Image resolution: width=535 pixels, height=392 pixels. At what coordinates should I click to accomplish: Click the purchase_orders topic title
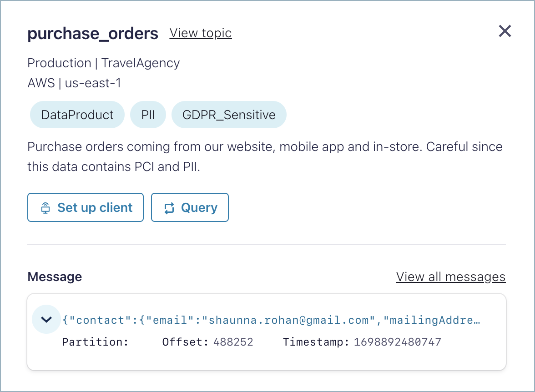coord(92,33)
